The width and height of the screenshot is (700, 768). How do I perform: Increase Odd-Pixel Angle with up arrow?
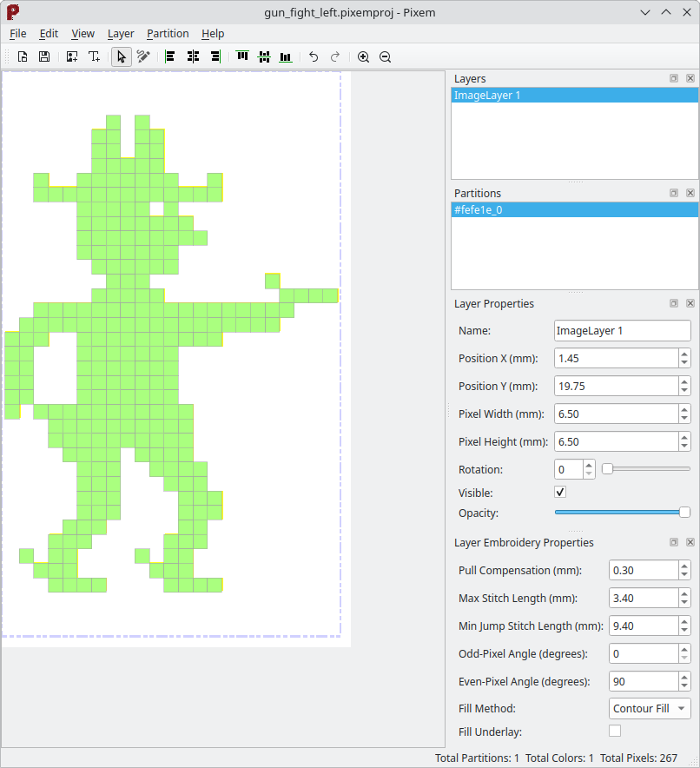coord(684,649)
